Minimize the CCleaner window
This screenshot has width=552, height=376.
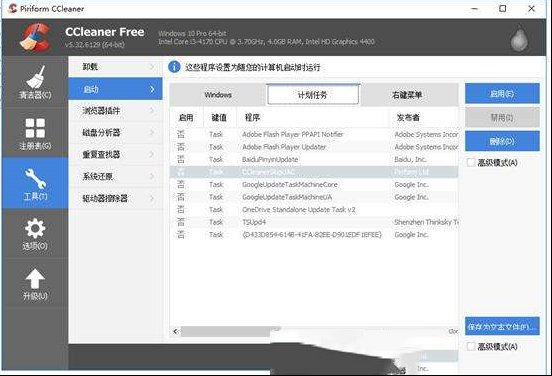click(475, 8)
